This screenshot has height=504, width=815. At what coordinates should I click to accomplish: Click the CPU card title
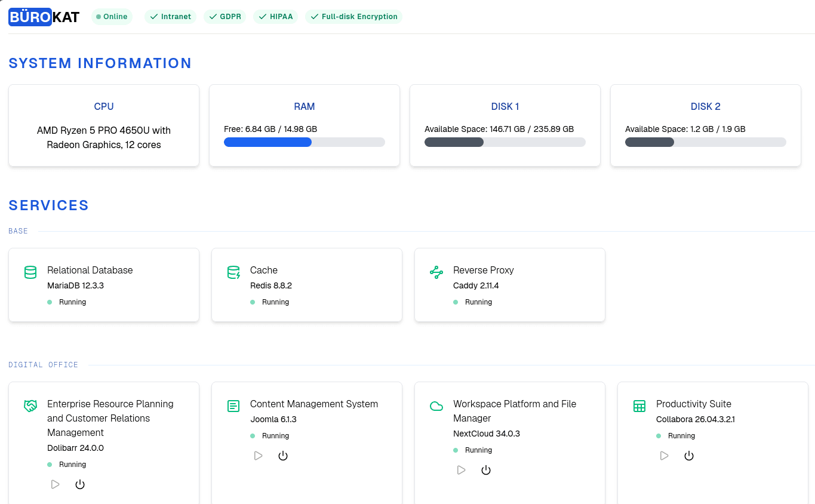[104, 106]
